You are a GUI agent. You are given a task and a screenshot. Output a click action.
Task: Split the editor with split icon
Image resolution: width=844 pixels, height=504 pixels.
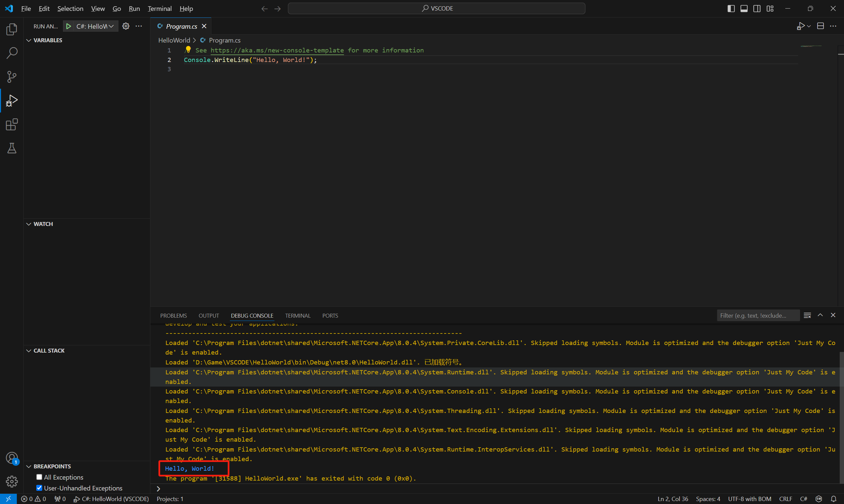821,26
